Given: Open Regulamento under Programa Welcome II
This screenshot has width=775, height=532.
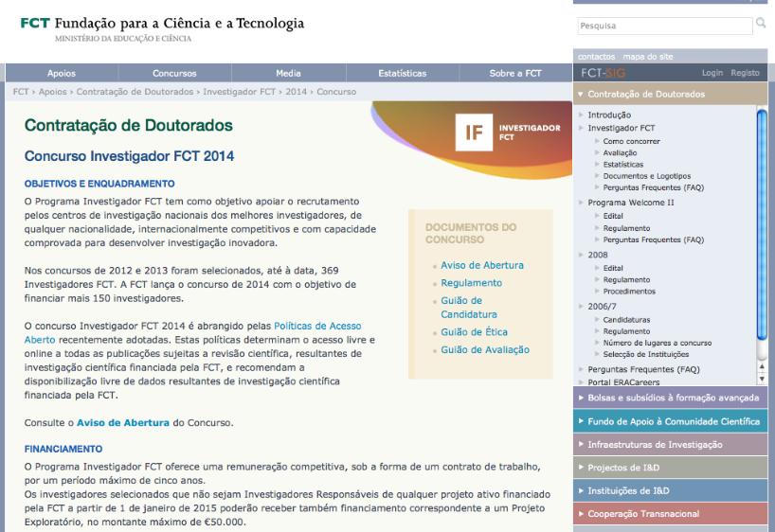Looking at the screenshot, I should point(626,228).
